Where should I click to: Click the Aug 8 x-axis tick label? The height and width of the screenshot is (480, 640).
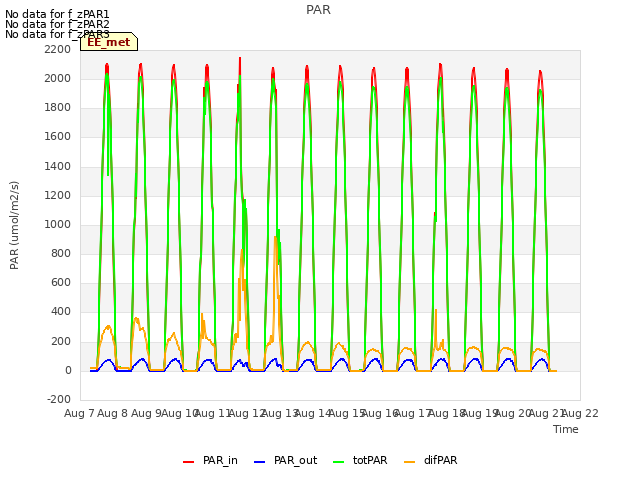(113, 413)
